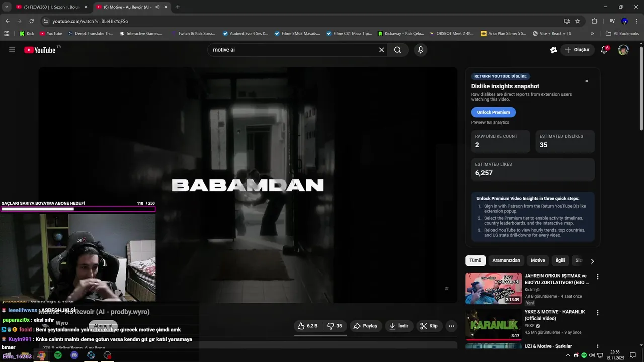Open the Oluştur create button
The image size is (644, 362).
(577, 50)
